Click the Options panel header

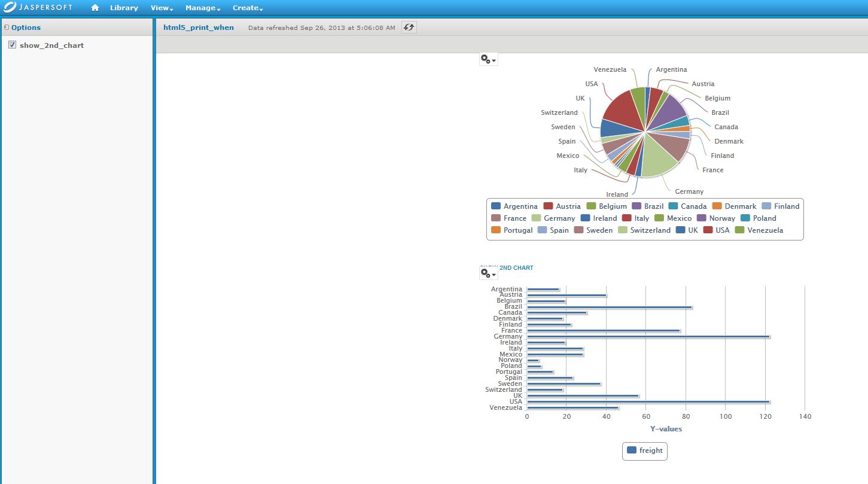[77, 28]
